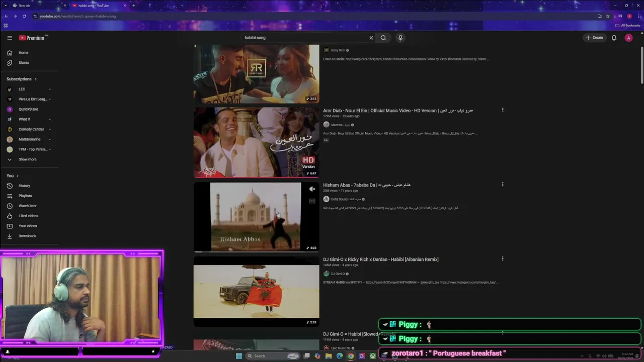The height and width of the screenshot is (362, 644).
Task: Open the TPM - Top Persia subscription
Action: [x=30, y=149]
